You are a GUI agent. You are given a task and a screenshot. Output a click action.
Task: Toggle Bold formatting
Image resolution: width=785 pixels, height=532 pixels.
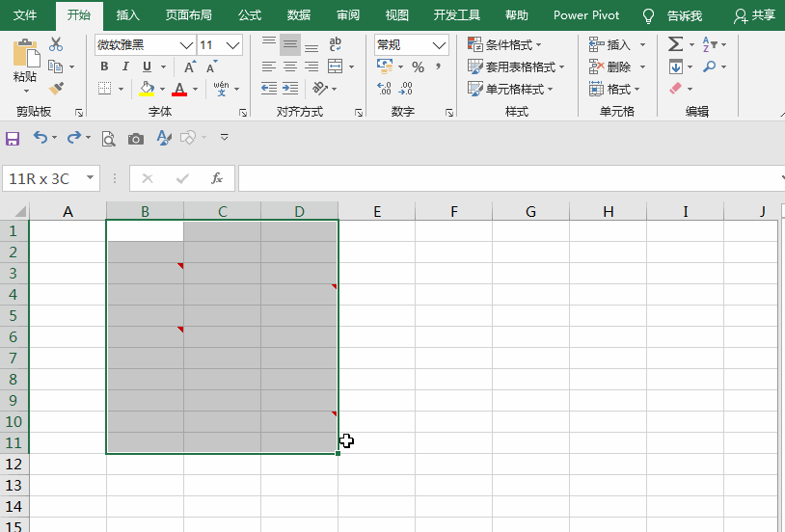point(104,66)
